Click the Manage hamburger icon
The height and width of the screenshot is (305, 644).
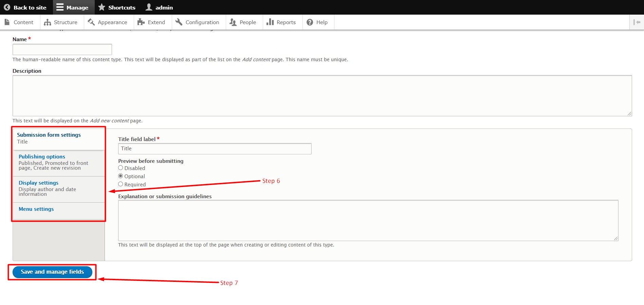coord(60,7)
